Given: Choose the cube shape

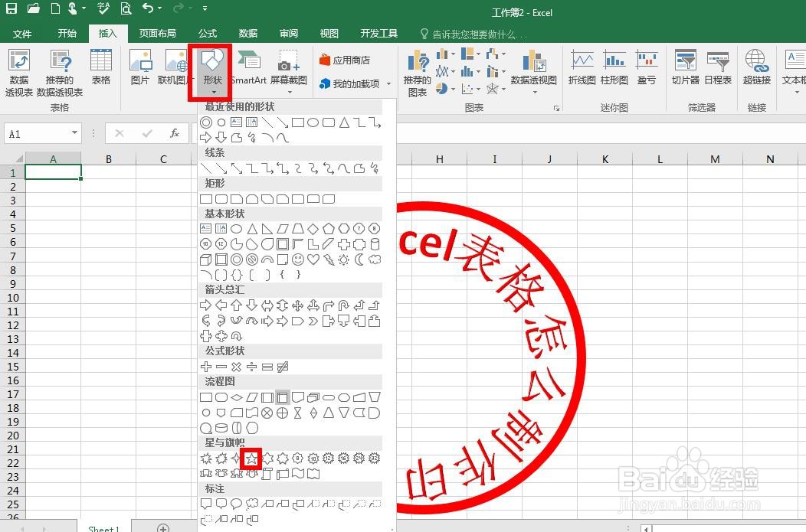Looking at the screenshot, I should pos(205,259).
